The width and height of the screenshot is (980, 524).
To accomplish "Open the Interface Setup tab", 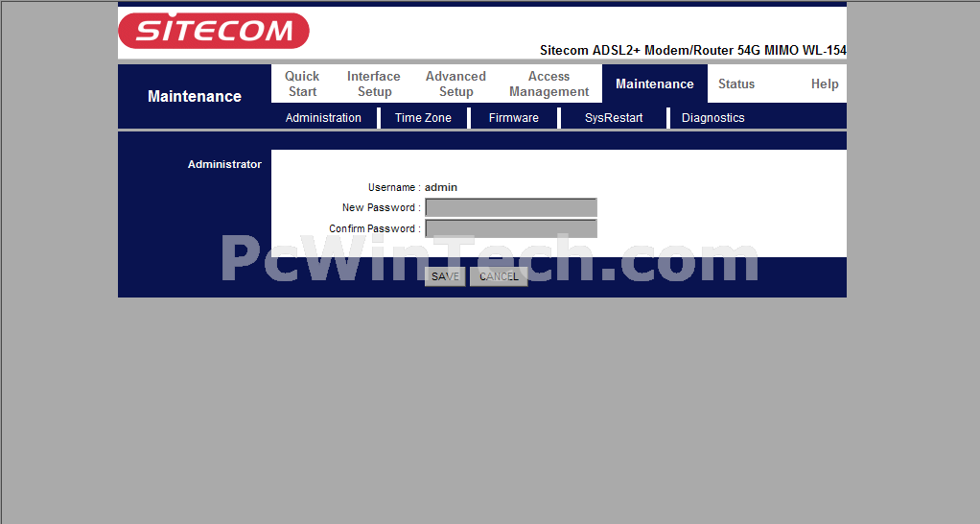I will pyautogui.click(x=374, y=83).
